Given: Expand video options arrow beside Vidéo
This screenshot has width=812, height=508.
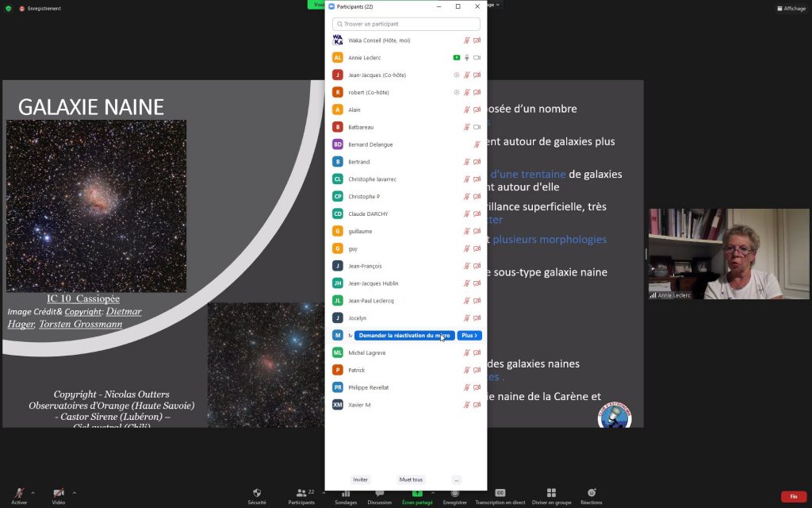Looking at the screenshot, I should pos(74,492).
